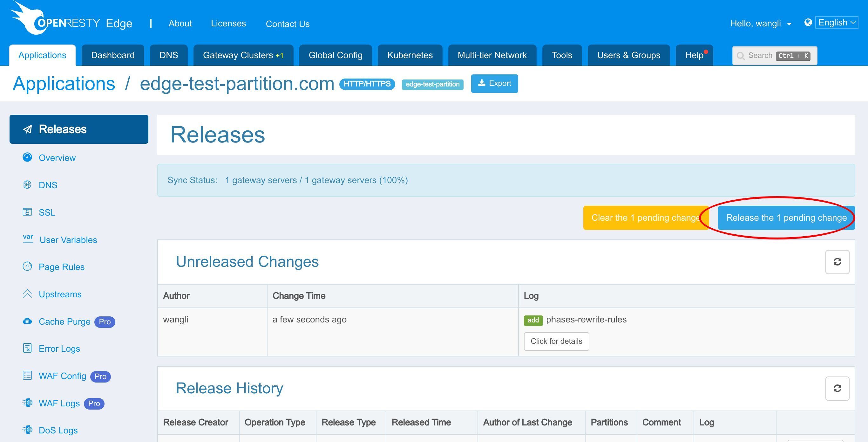Open the English language dropdown
The image size is (868, 442).
[836, 23]
